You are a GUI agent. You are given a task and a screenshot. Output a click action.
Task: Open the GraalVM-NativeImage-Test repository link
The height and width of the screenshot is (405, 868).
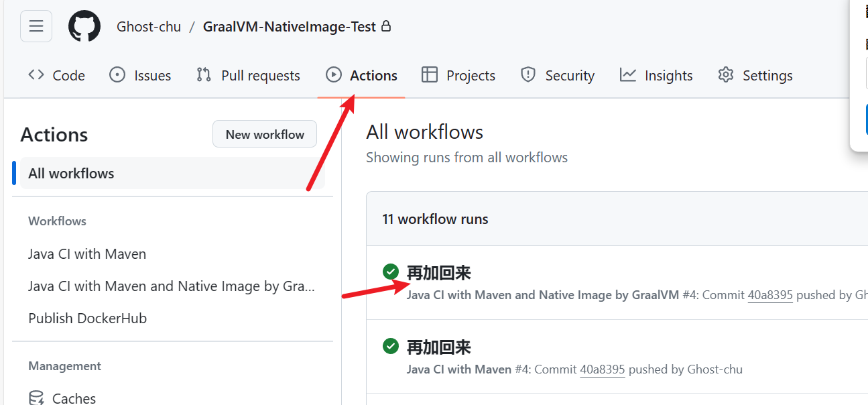pos(290,27)
